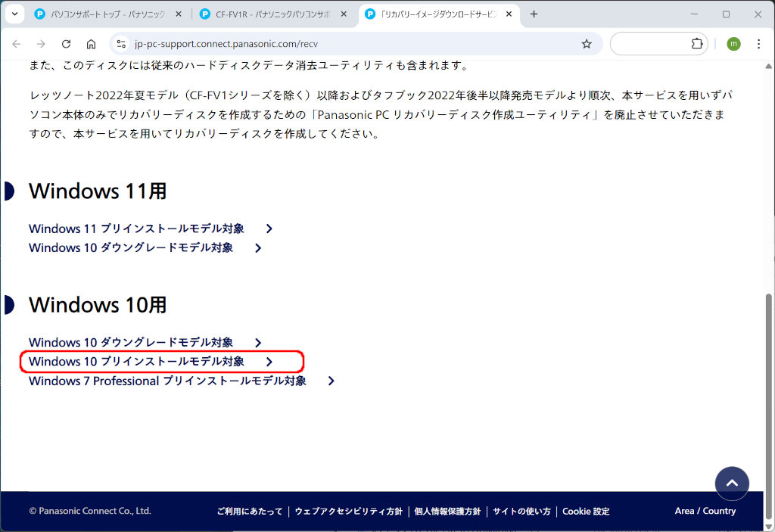The width and height of the screenshot is (775, 532).
Task: Click the scrollbar up arrow
Action: [769, 66]
